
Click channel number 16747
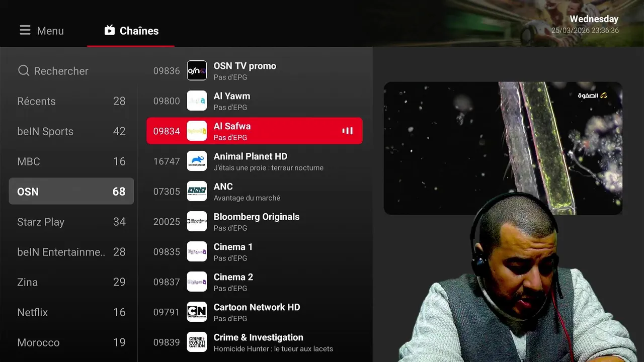pos(167,161)
